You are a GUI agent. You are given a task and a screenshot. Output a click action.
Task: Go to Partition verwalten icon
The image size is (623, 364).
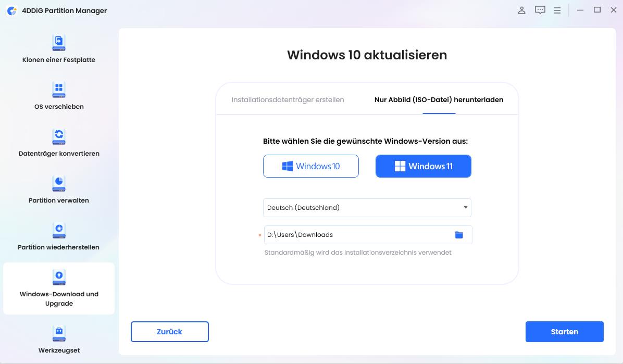pos(59,184)
